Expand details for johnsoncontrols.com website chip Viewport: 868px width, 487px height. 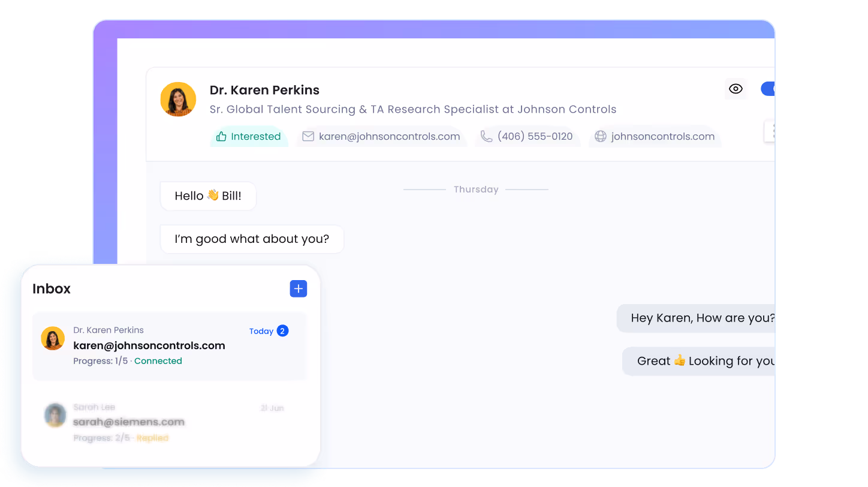coord(655,136)
